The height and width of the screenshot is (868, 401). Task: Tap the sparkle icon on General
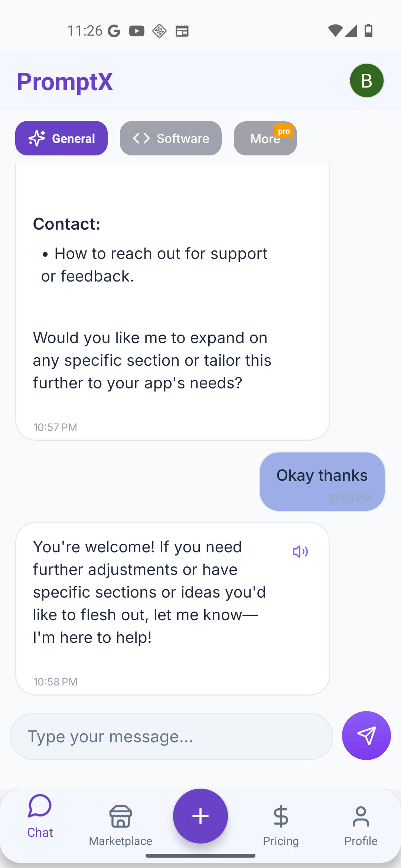pos(37,138)
